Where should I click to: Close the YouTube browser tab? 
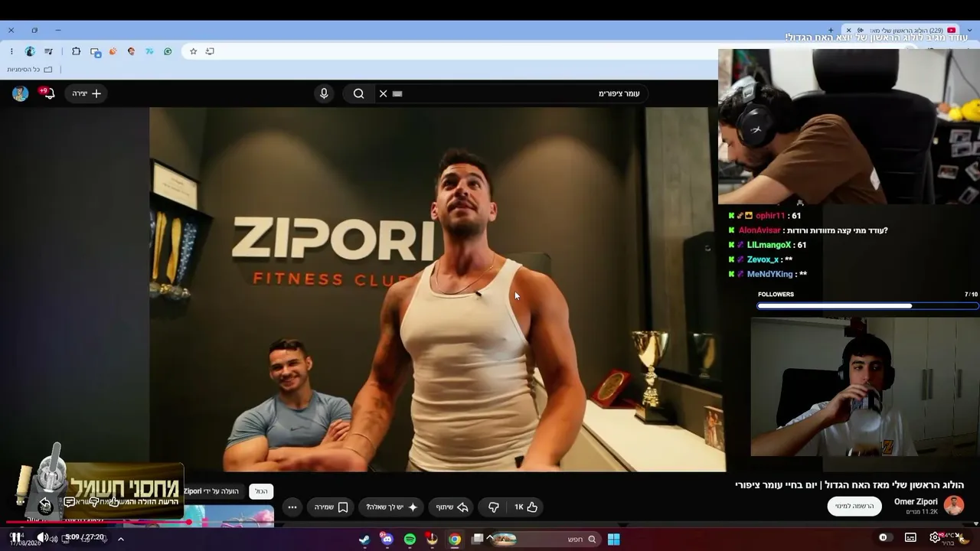point(848,31)
